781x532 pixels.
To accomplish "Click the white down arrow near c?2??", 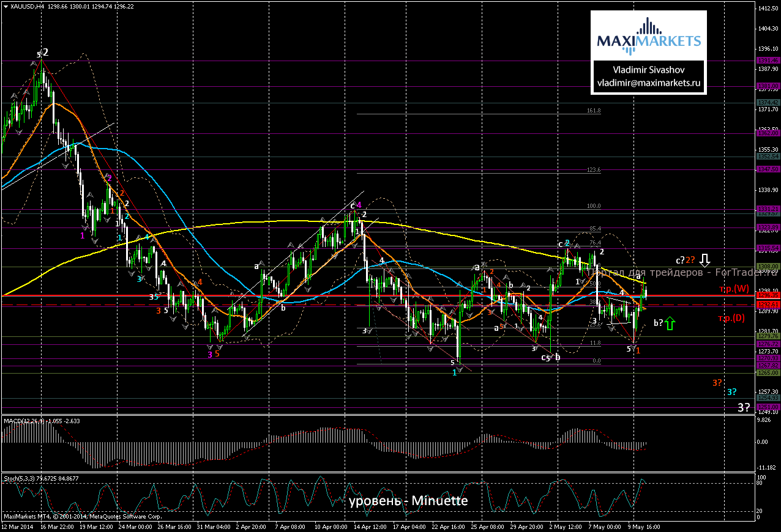I will pyautogui.click(x=704, y=260).
